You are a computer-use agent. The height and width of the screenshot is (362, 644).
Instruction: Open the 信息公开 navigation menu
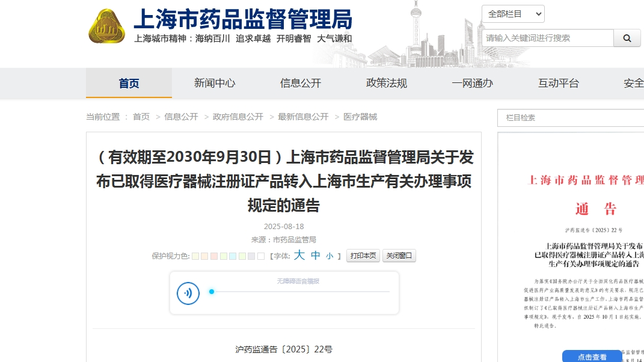(301, 84)
